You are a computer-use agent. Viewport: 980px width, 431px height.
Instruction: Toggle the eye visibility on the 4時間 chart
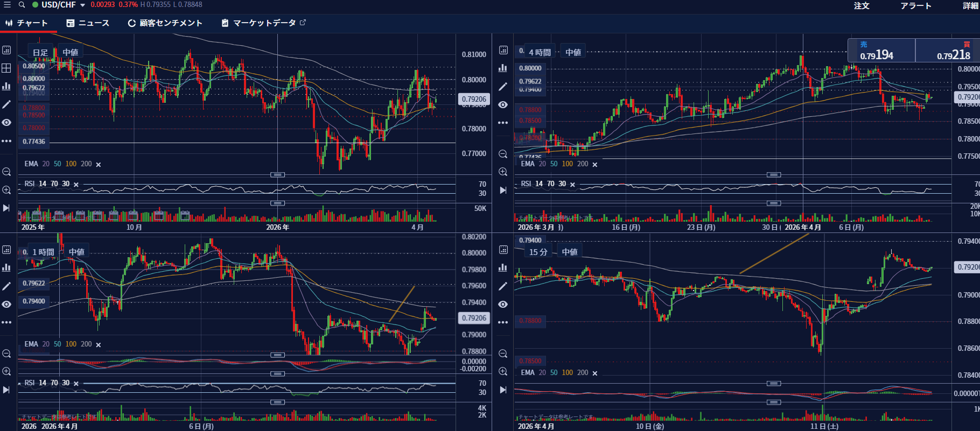(x=503, y=105)
